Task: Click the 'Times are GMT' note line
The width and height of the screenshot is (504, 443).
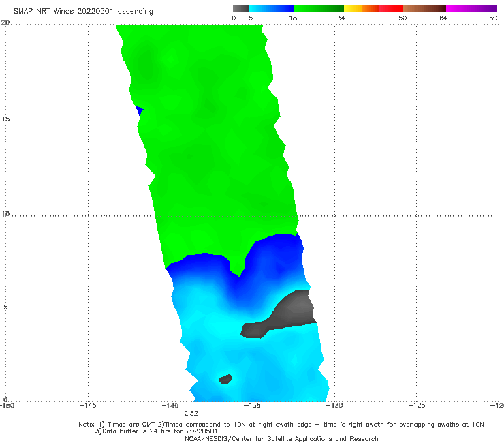Action: pyautogui.click(x=281, y=425)
